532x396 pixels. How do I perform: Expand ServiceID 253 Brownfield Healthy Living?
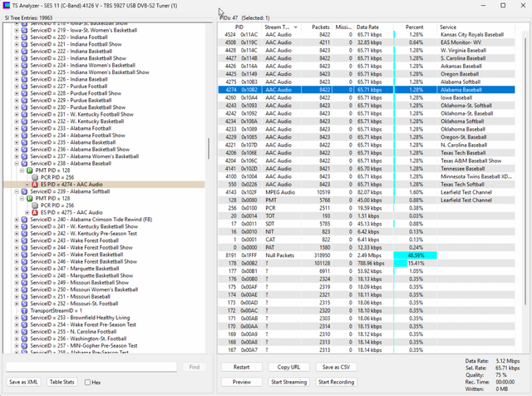17,318
